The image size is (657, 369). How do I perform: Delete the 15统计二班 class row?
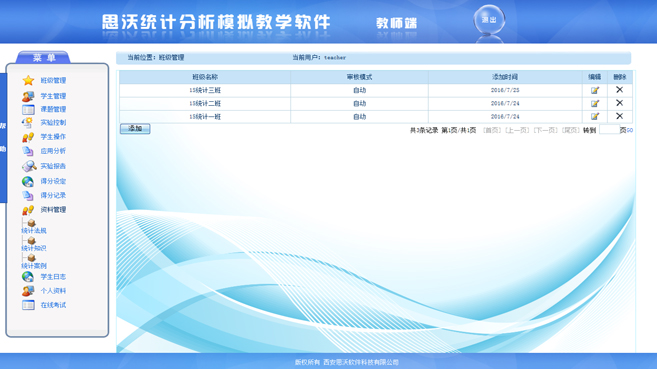[619, 103]
